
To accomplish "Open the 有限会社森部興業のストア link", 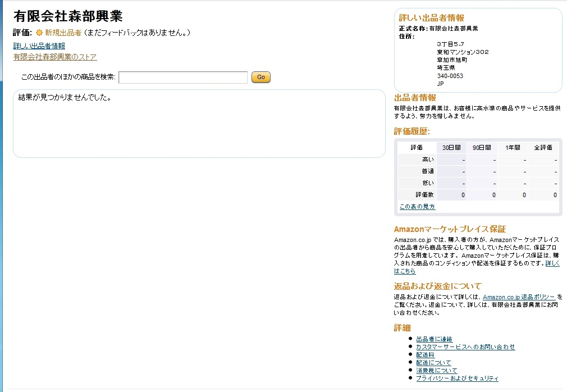I will [55, 57].
